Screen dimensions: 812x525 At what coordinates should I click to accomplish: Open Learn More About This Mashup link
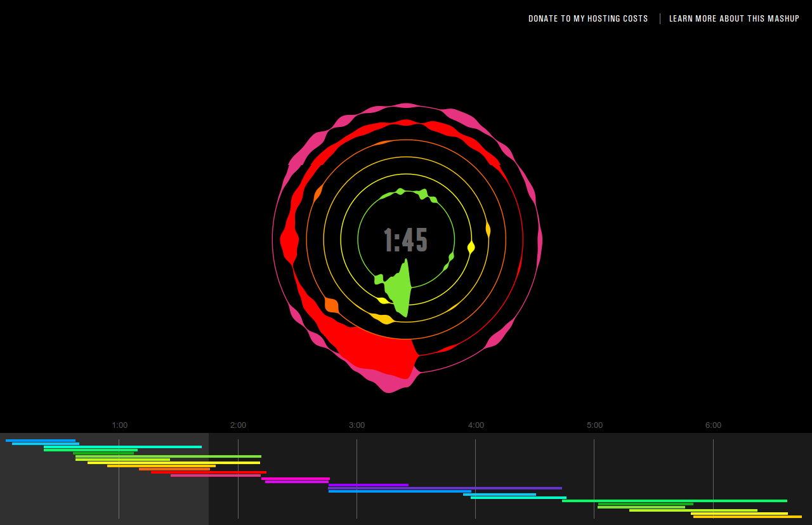tap(734, 19)
